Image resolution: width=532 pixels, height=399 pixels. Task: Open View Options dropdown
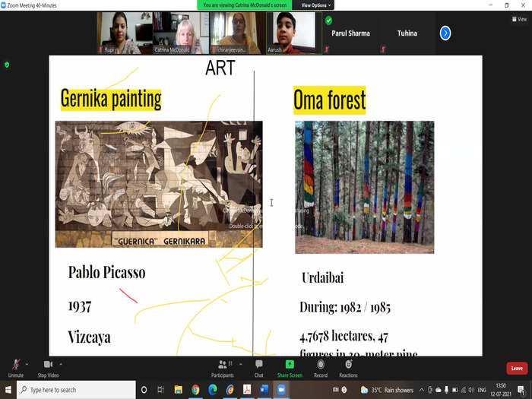coord(315,5)
